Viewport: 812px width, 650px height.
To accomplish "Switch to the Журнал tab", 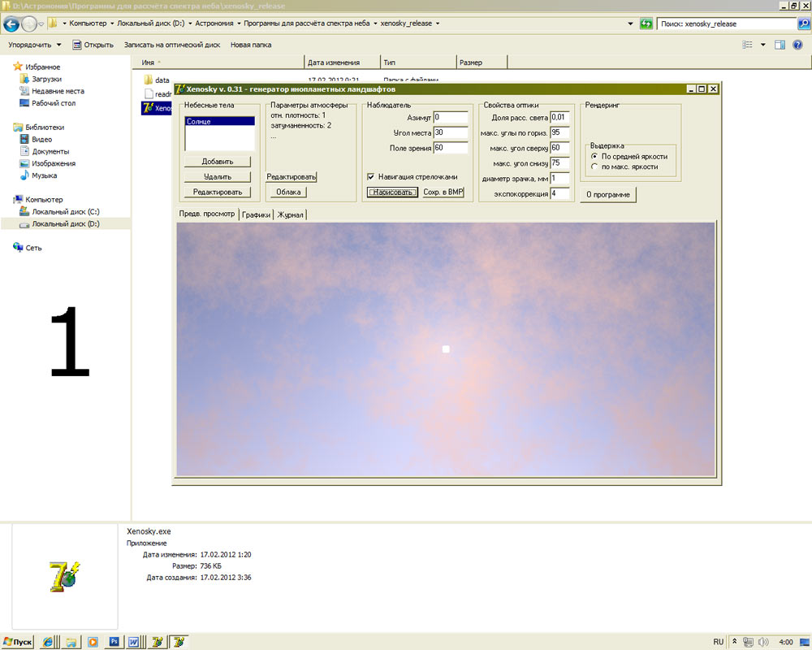I will click(290, 214).
